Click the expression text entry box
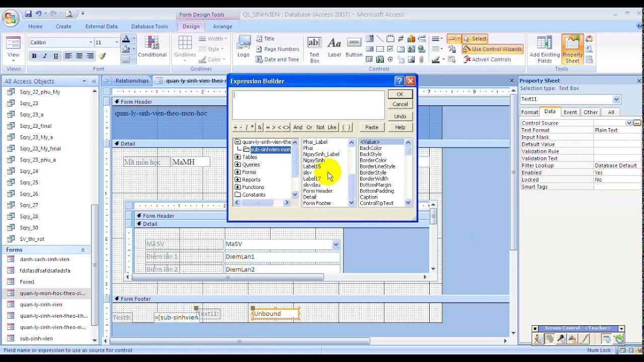 point(308,105)
